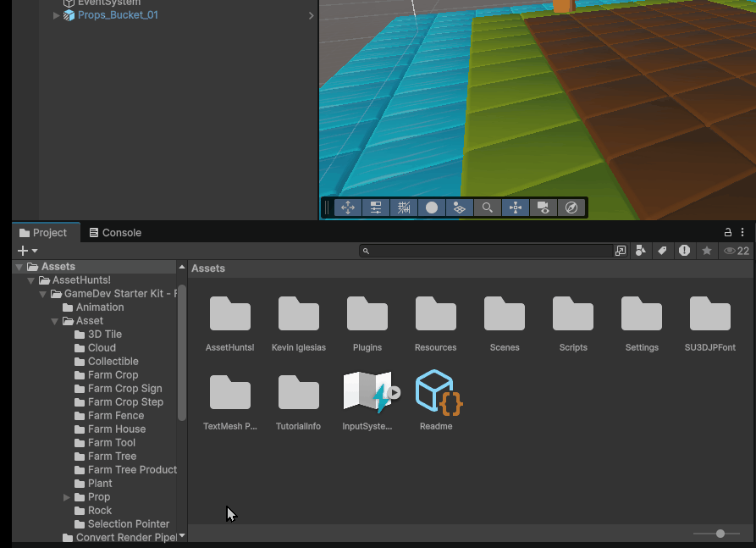Click the magnifier search icon in scene toolbar
Screen dimensions: 756x548
pos(488,208)
